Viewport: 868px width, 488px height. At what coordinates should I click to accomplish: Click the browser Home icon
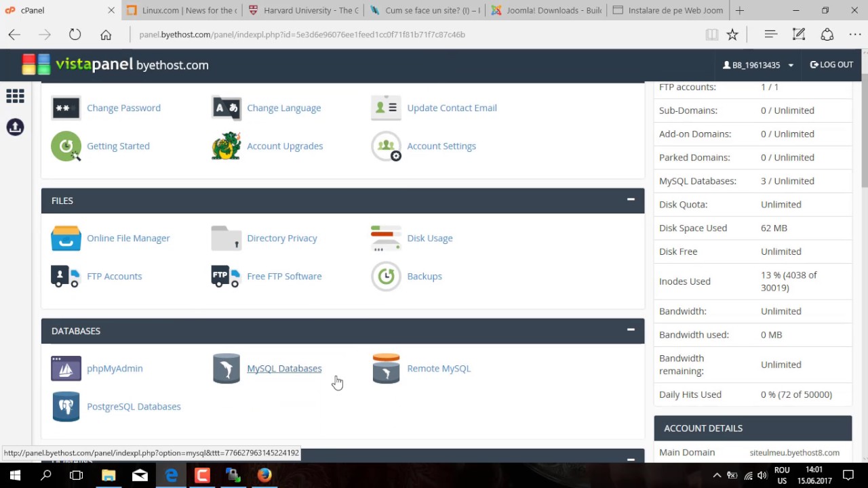click(x=106, y=35)
